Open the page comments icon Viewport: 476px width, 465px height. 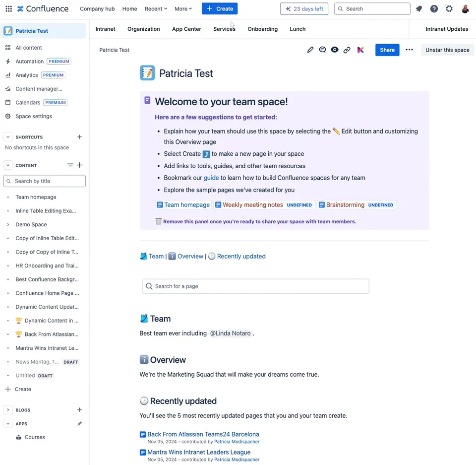coord(322,50)
